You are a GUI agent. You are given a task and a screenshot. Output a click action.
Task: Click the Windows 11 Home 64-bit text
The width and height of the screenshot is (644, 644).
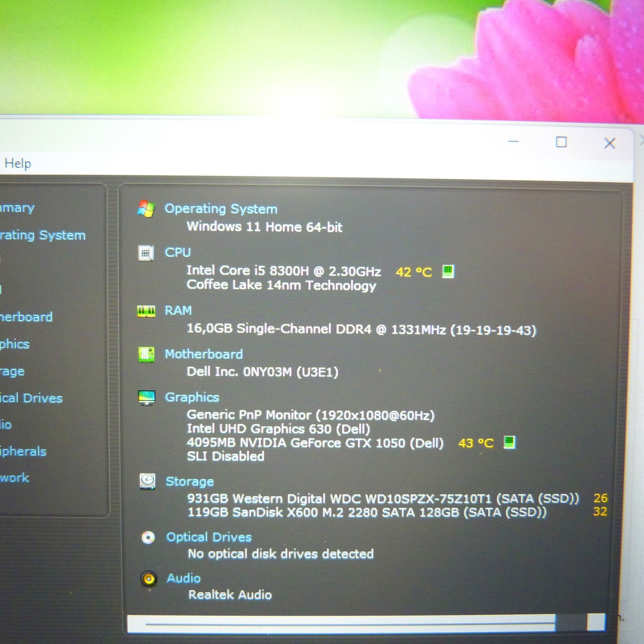click(264, 227)
